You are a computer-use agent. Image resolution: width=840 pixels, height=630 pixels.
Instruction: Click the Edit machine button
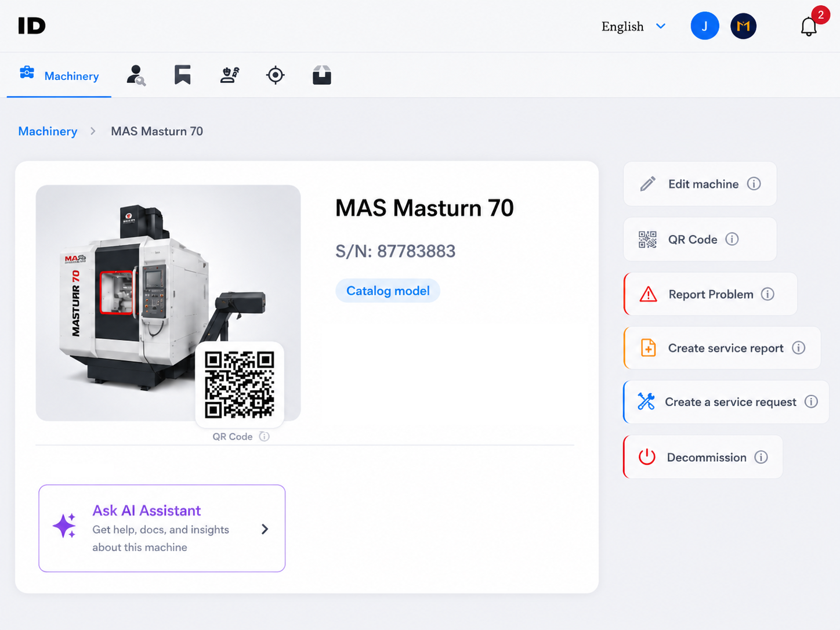700,184
